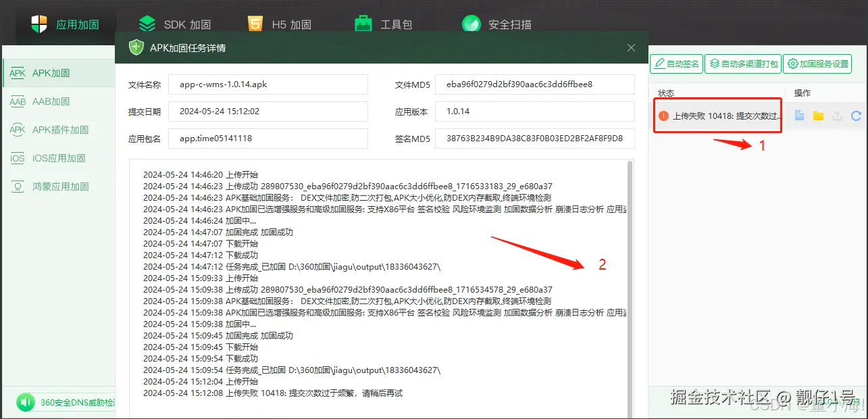Click the 状态 column header
The image size is (868, 419).
666,93
